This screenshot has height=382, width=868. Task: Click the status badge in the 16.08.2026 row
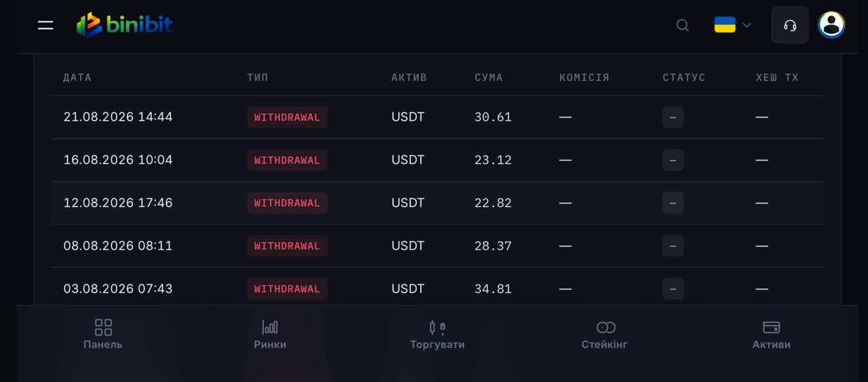tap(673, 160)
